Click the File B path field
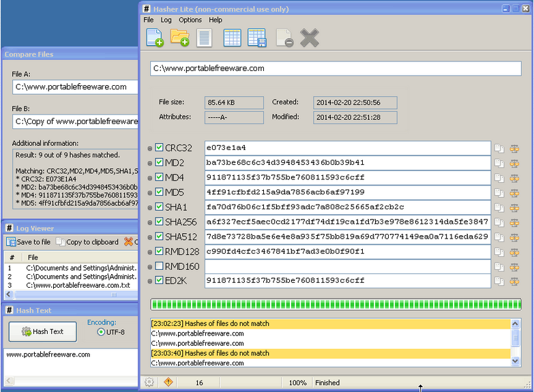This screenshot has height=392, width=534. [x=75, y=121]
